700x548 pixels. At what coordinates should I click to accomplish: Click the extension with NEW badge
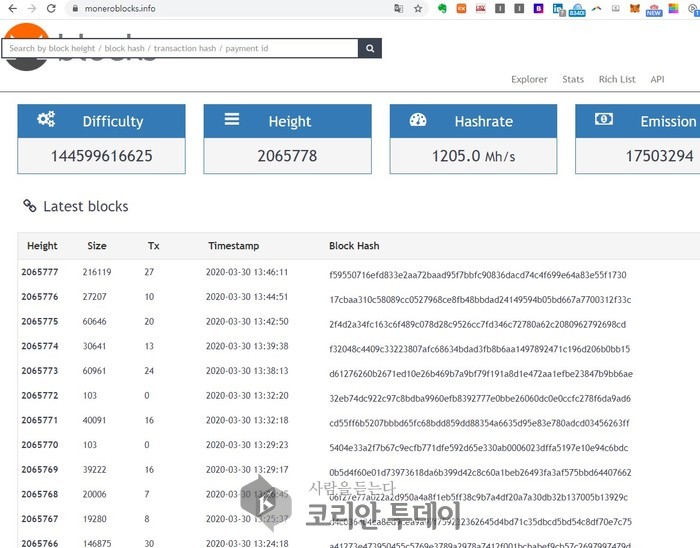(654, 10)
